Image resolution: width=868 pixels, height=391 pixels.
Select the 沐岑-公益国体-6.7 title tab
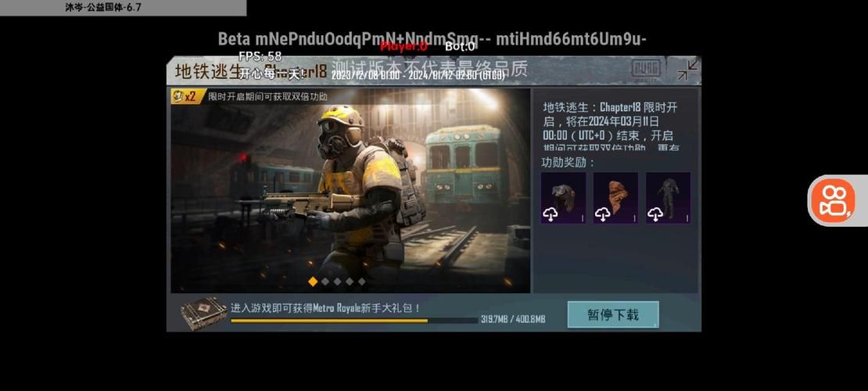coord(103,8)
